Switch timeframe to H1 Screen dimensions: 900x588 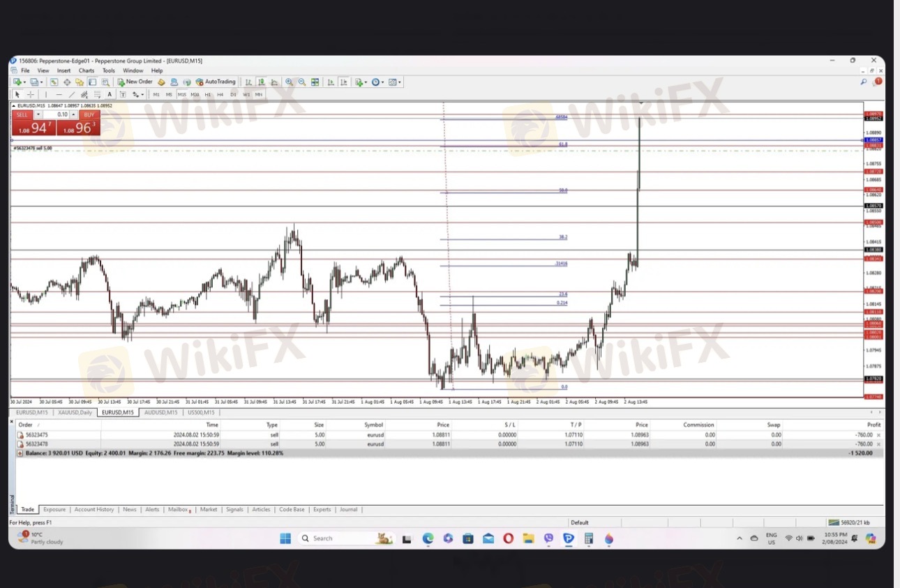click(207, 94)
